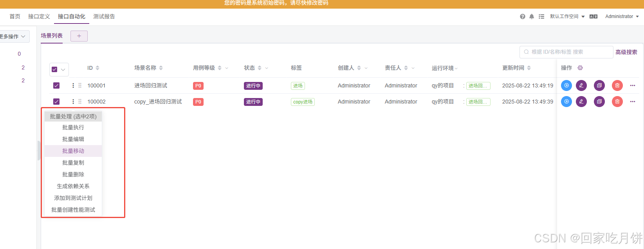Viewport: 644px width, 249px height.
Task: Expand the select-all checkbox dropdown arrow
Action: click(63, 69)
